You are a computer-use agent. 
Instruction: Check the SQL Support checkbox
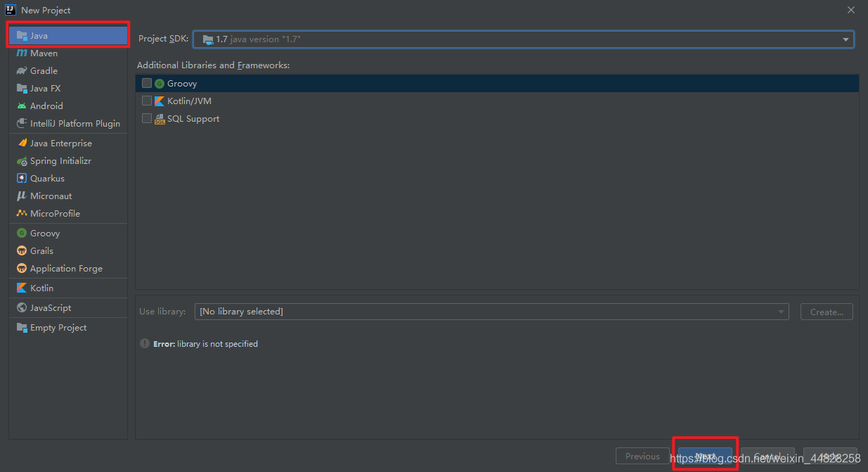click(x=147, y=118)
